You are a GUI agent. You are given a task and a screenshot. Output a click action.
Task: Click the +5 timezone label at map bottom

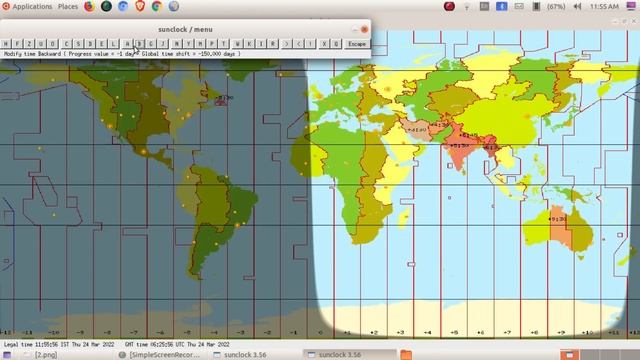454,333
